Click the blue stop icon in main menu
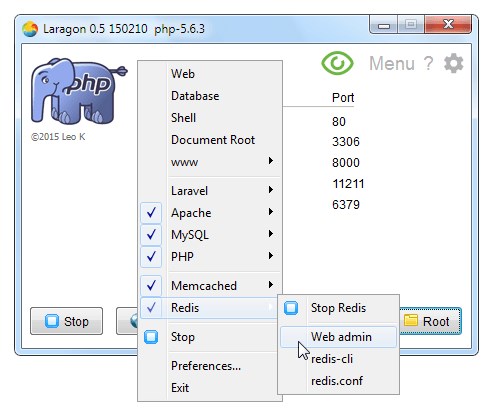The image size is (487, 414). [151, 337]
